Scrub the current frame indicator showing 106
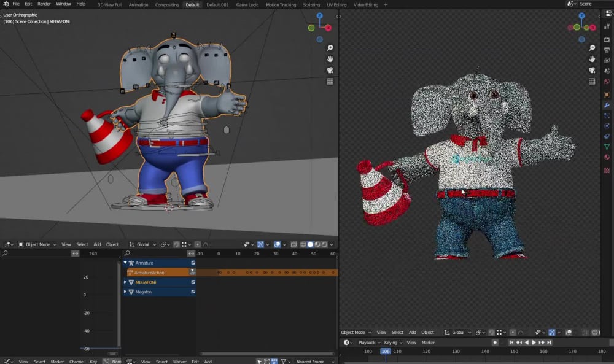Screen dimensions: 614x364 [x=385, y=351]
